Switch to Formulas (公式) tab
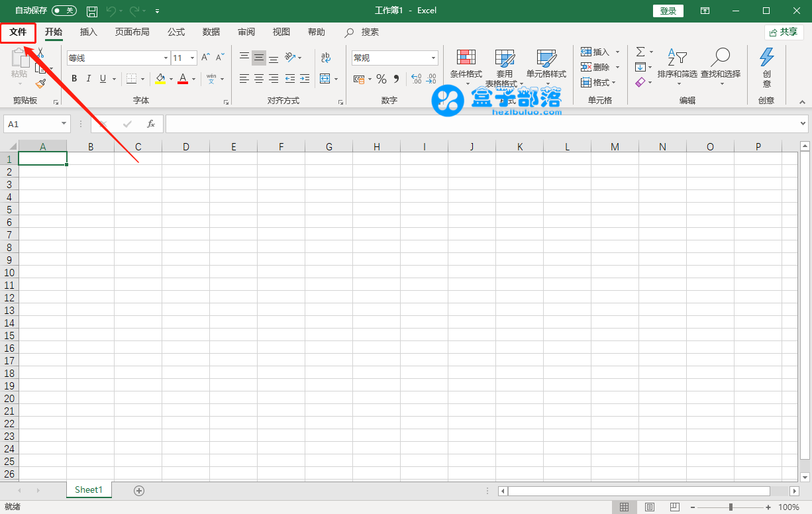 click(x=176, y=32)
